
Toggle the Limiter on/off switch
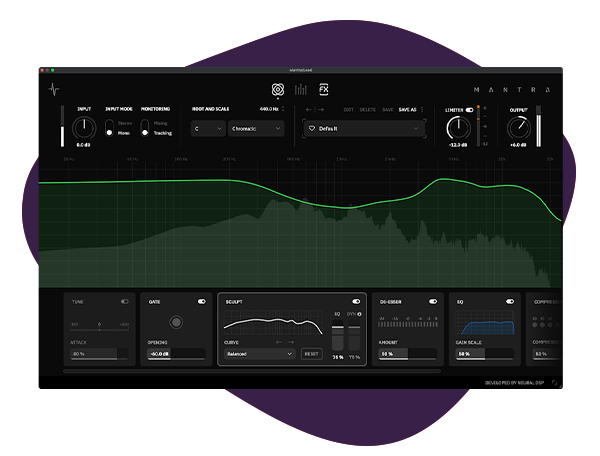[470, 110]
